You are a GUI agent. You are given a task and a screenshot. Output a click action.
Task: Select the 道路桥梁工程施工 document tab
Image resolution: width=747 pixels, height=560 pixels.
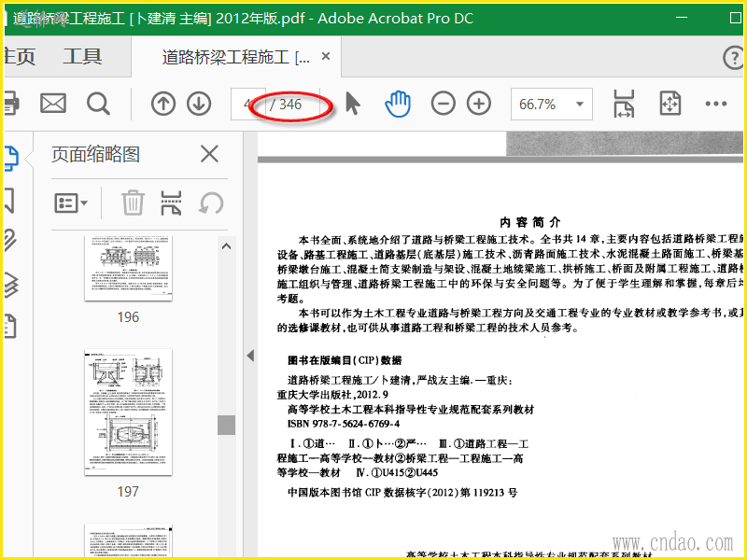(x=236, y=57)
